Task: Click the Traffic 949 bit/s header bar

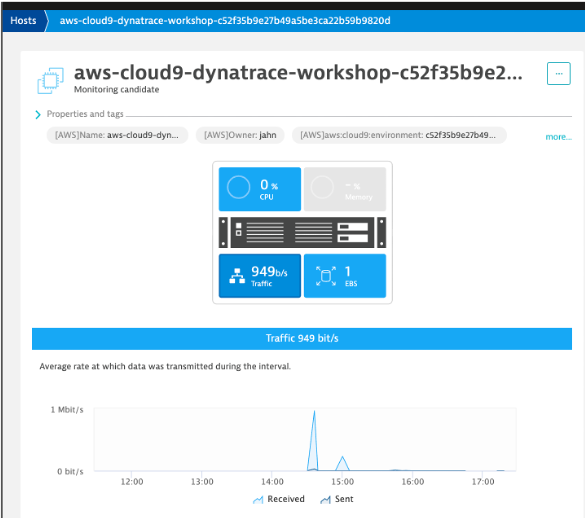Action: [x=302, y=338]
